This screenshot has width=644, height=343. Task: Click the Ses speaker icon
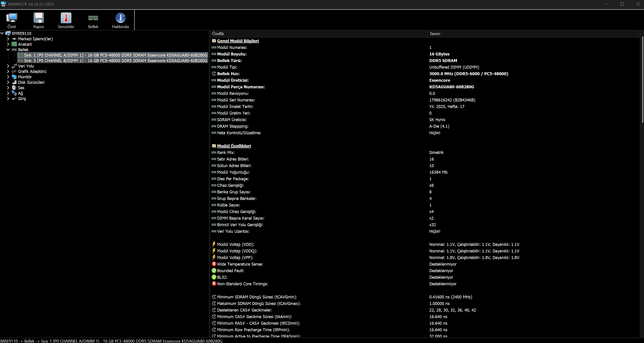pyautogui.click(x=14, y=88)
